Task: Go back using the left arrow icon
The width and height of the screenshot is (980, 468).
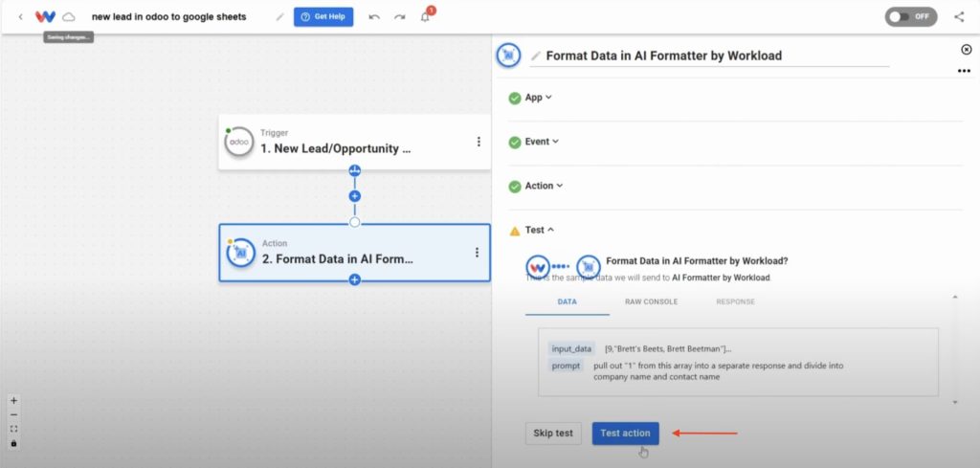Action: tap(21, 17)
